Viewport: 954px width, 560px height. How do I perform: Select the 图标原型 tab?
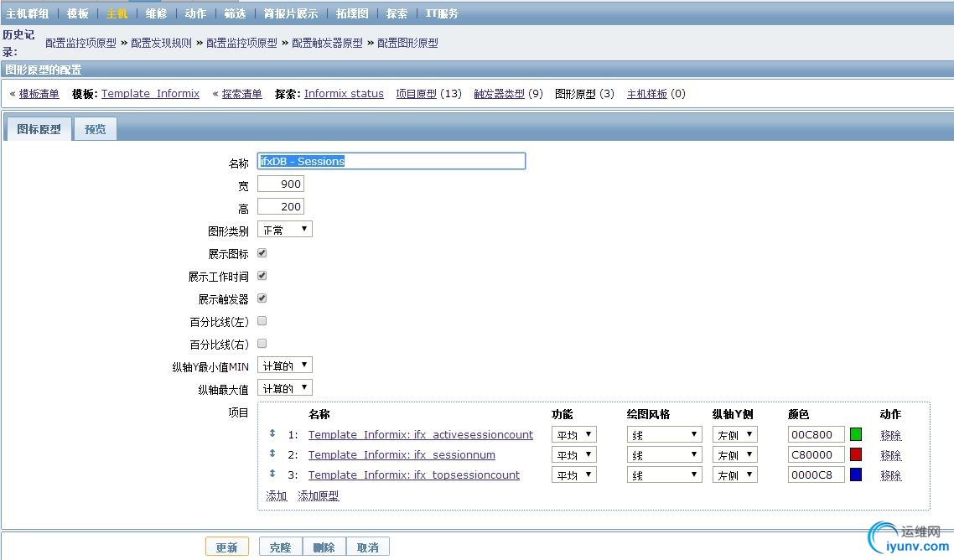(x=39, y=129)
